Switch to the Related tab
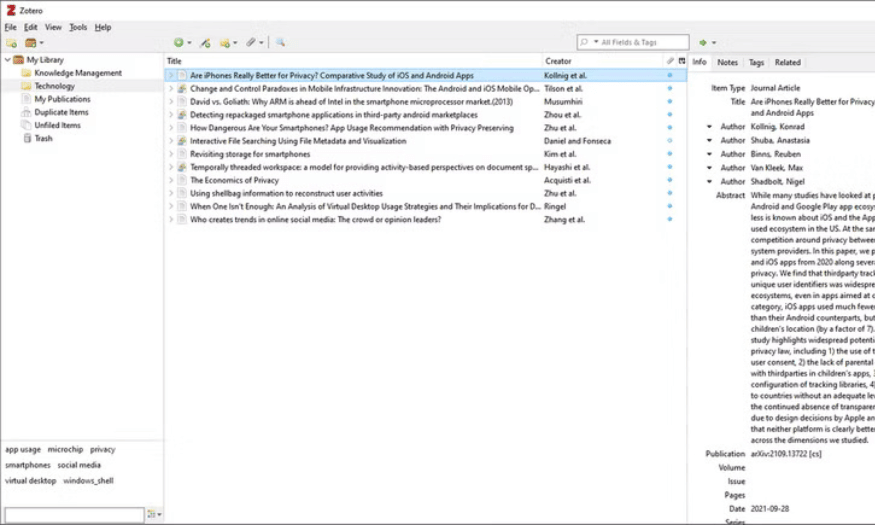The height and width of the screenshot is (525, 875). 787,62
